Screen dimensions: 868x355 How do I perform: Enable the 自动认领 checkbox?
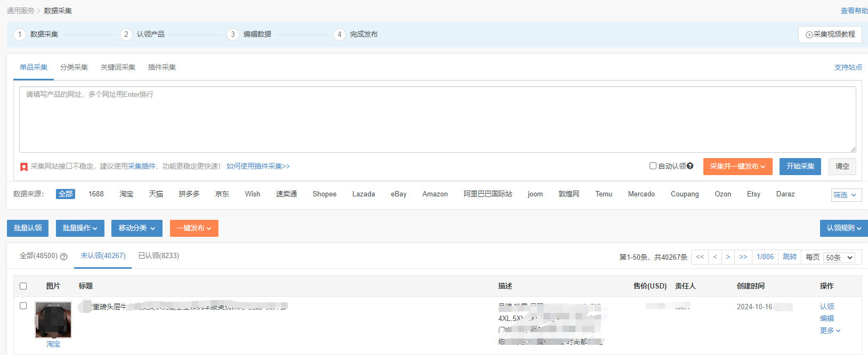653,166
